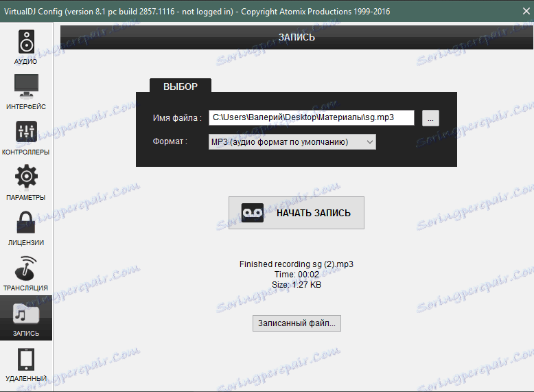The height and width of the screenshot is (392, 534).
Task: Open Parameters gear icon
Action: coord(26,176)
